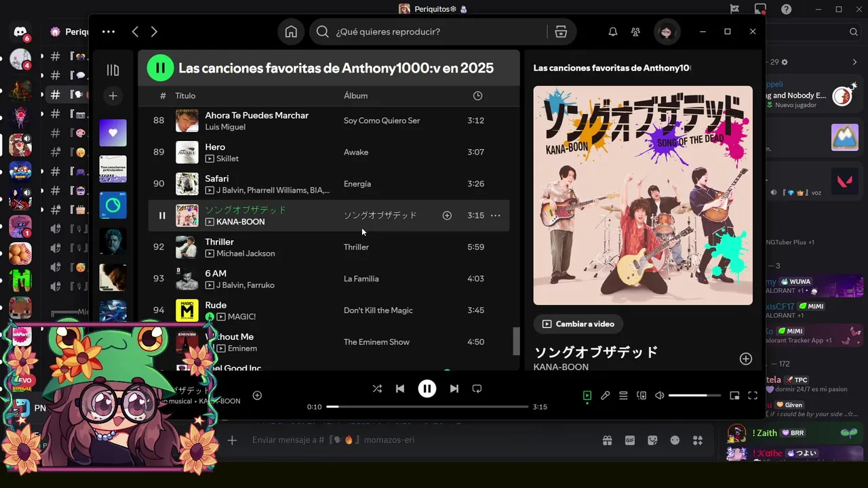Sort by # column header
The width and height of the screenshot is (868, 488).
tap(163, 96)
